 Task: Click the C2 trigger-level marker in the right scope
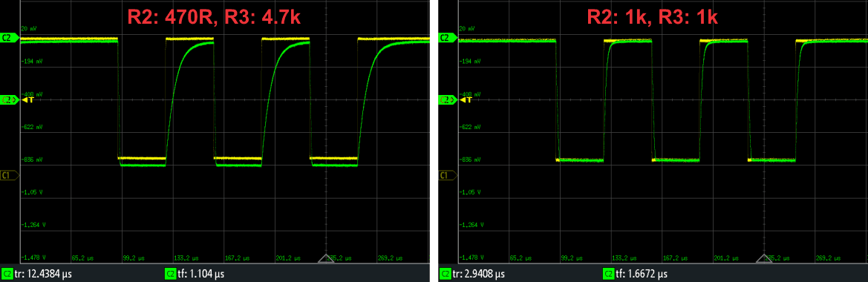point(448,100)
